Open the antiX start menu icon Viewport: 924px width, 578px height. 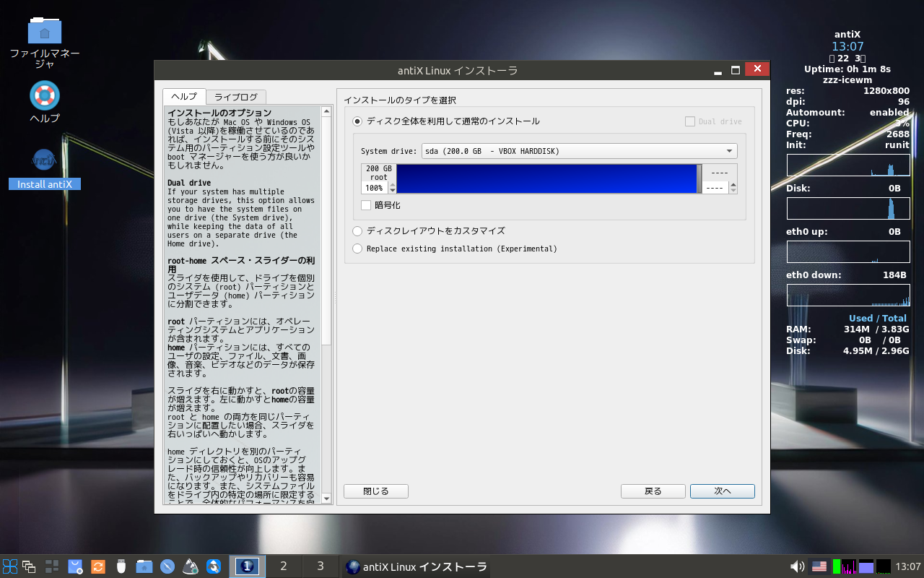point(10,566)
